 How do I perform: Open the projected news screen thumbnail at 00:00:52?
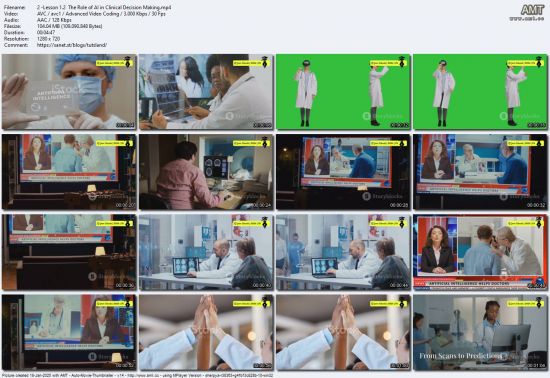69,332
